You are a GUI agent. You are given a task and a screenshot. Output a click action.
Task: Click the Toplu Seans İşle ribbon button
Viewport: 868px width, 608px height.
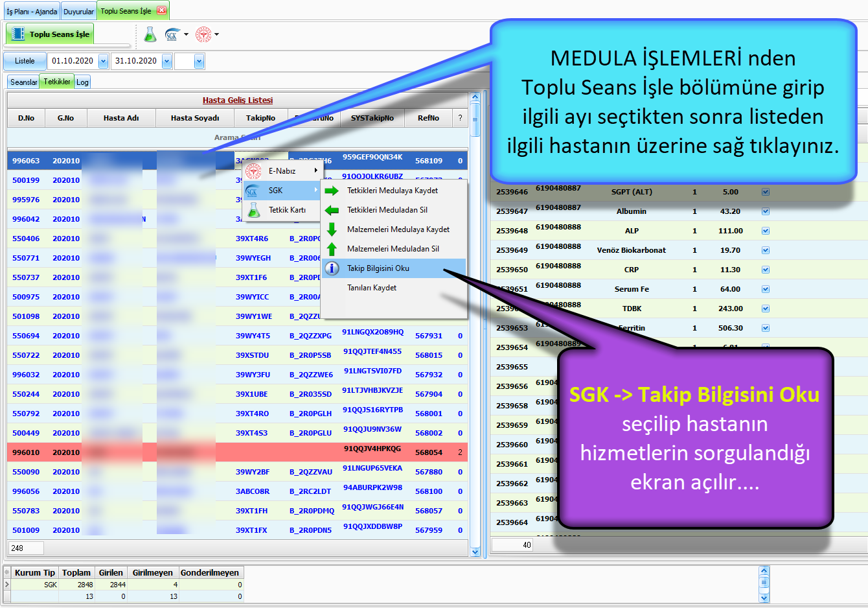[x=50, y=34]
